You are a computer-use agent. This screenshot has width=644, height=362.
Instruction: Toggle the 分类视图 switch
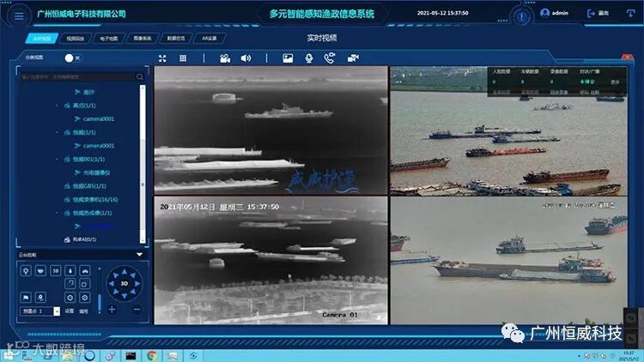(73, 57)
